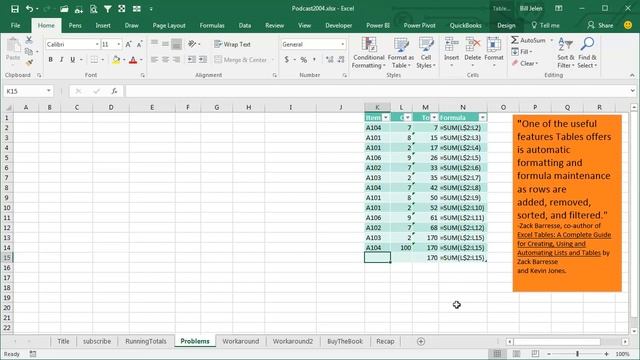Viewport: 640px width, 360px height.
Task: Open the font name Calibri dropdown
Action: (97, 44)
